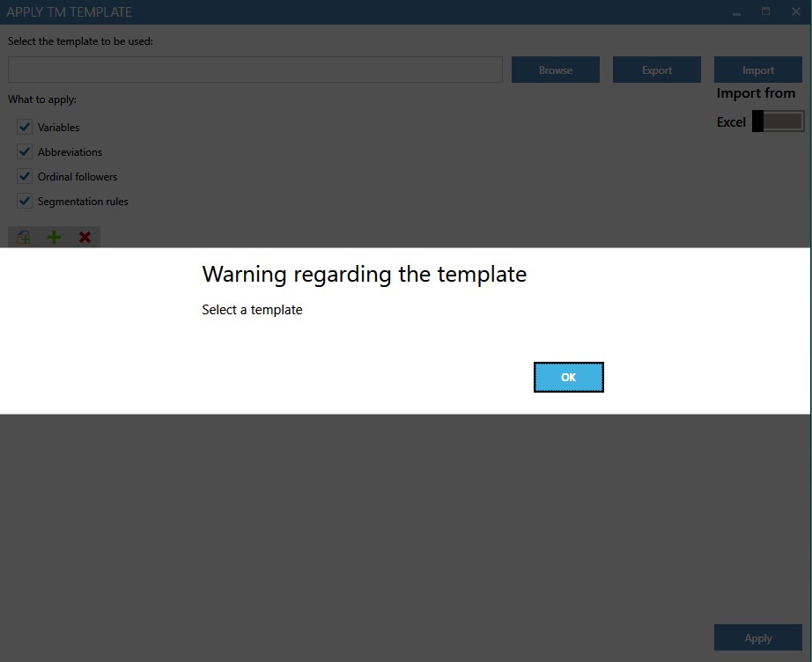Viewport: 812px width, 662px height.
Task: Click the 'What to apply:' label
Action: tap(42, 99)
